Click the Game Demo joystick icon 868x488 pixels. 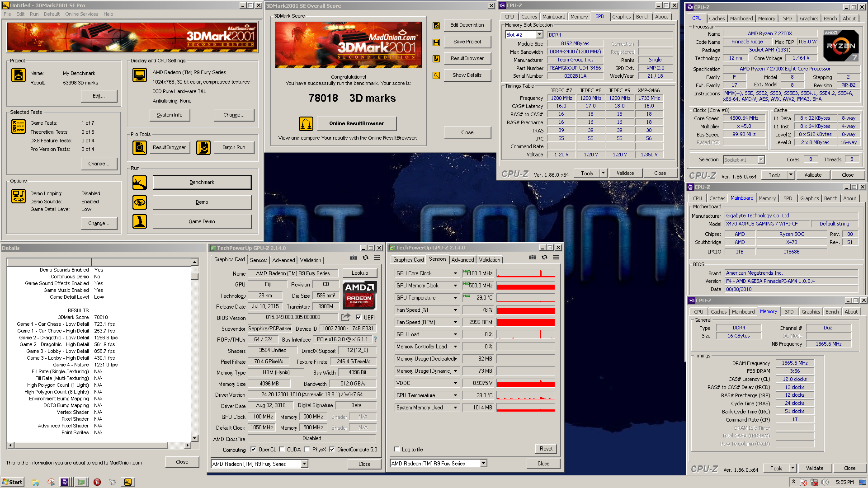140,221
